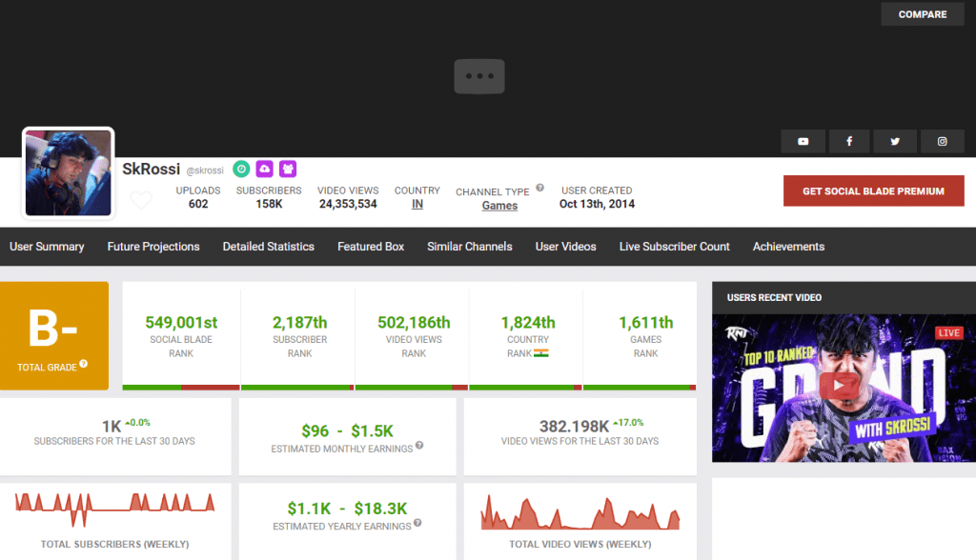Favorite the channel with the heart icon
Viewport: 976px width, 560px height.
(x=141, y=201)
